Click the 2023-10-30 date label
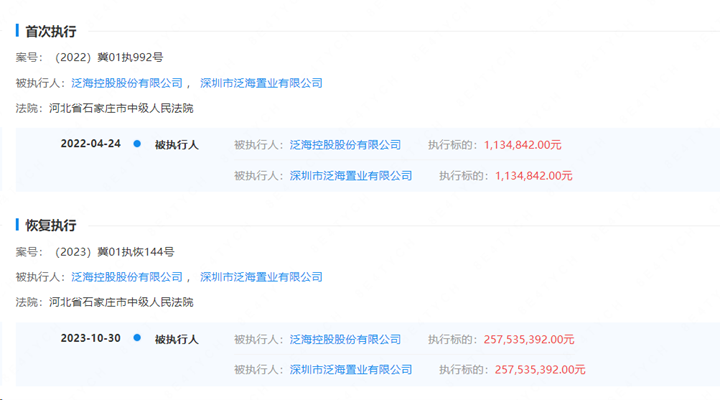The width and height of the screenshot is (720, 400). (x=90, y=338)
